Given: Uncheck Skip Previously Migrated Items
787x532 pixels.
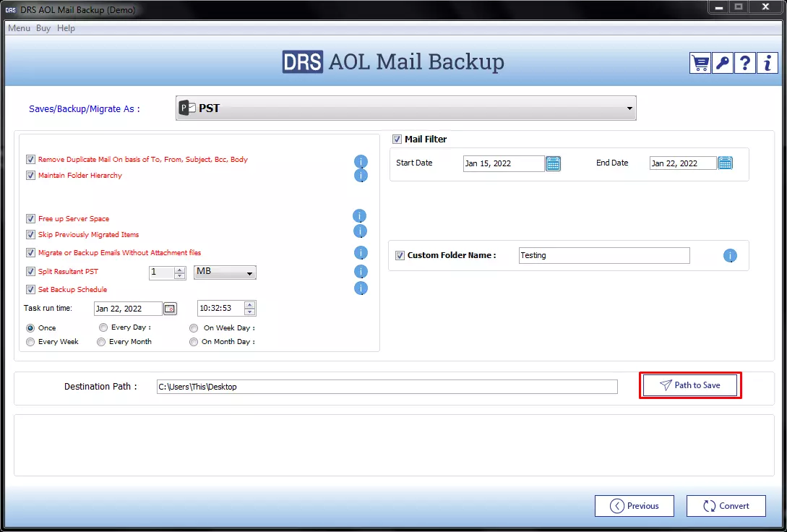Looking at the screenshot, I should point(30,235).
